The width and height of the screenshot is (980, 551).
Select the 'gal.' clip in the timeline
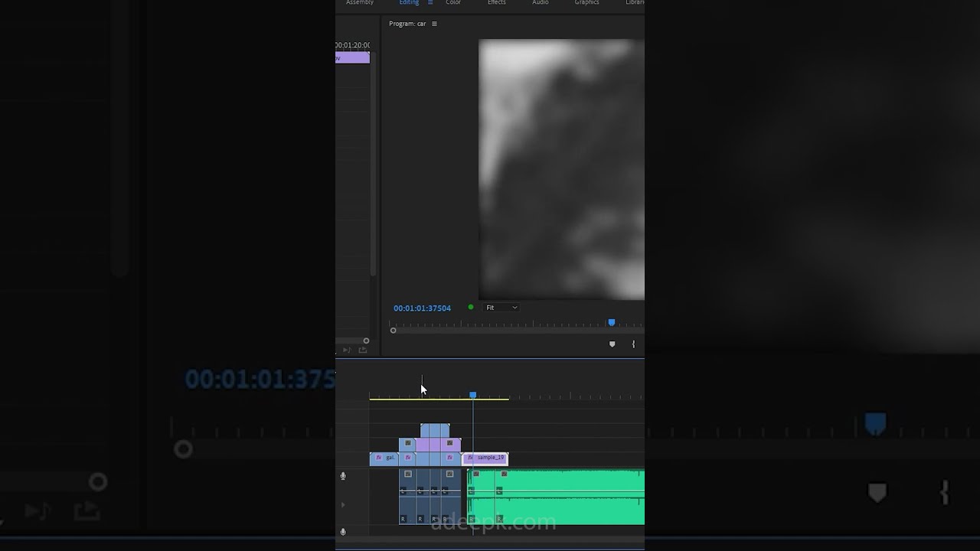384,458
